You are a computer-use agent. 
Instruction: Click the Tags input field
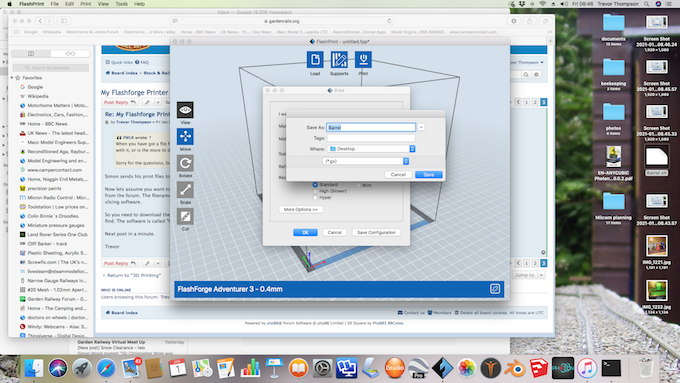pos(371,138)
